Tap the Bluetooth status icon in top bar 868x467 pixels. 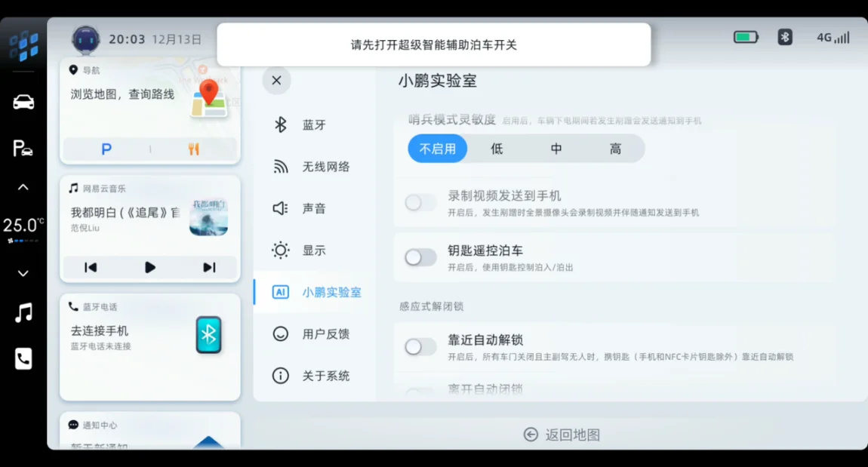pos(785,37)
